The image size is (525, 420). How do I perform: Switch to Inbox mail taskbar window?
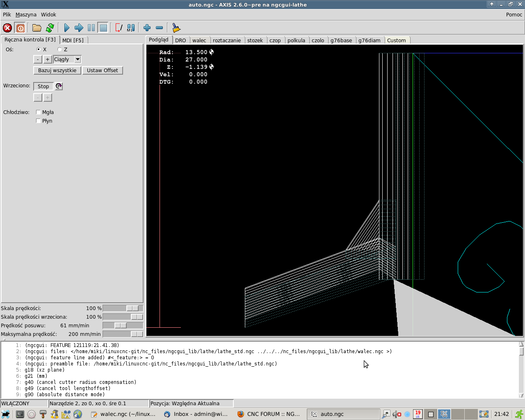[x=196, y=414]
